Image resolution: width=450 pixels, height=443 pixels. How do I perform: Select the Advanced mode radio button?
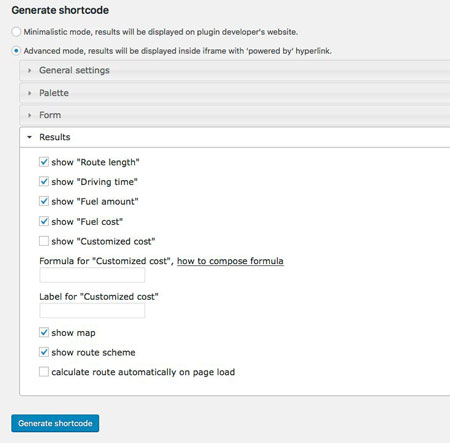[16, 51]
